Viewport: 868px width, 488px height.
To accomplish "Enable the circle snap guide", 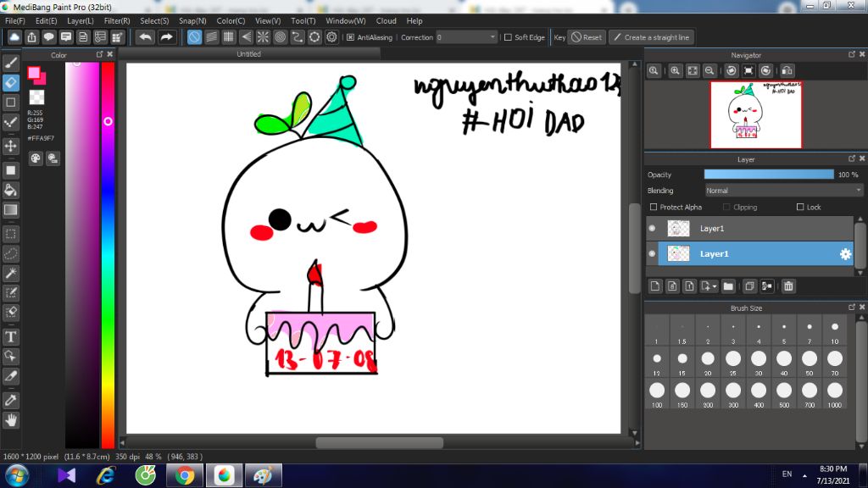I will [280, 37].
